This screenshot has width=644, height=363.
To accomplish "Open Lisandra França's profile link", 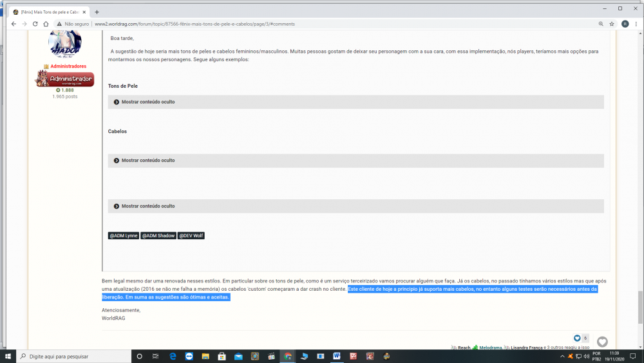I will (x=527, y=348).
